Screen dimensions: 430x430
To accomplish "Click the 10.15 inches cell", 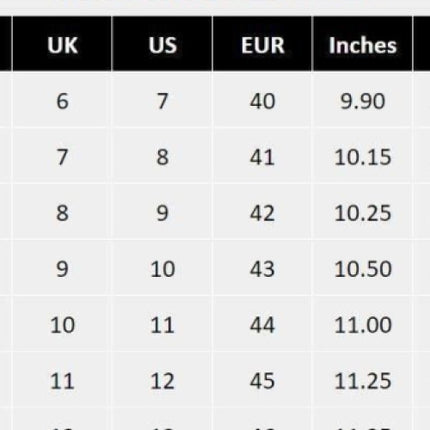I will point(363,157).
